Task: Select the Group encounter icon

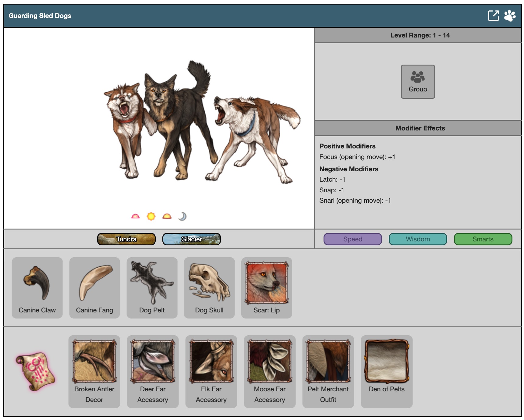Action: click(x=418, y=81)
